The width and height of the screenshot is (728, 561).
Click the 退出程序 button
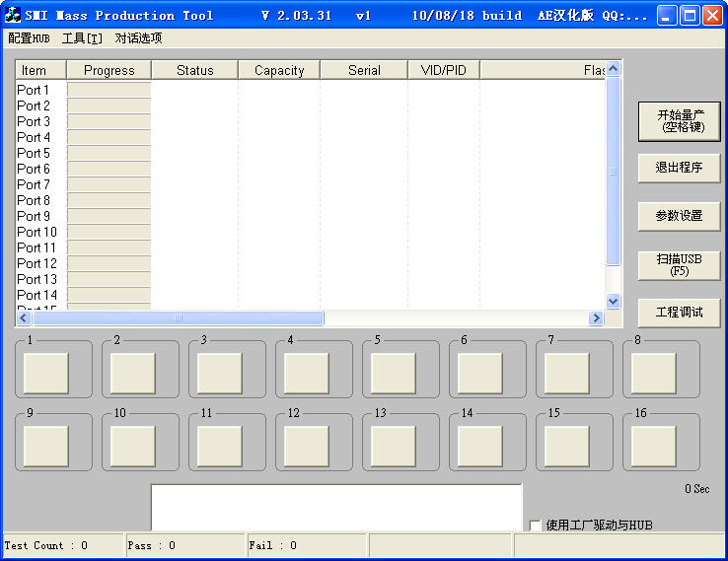click(679, 169)
